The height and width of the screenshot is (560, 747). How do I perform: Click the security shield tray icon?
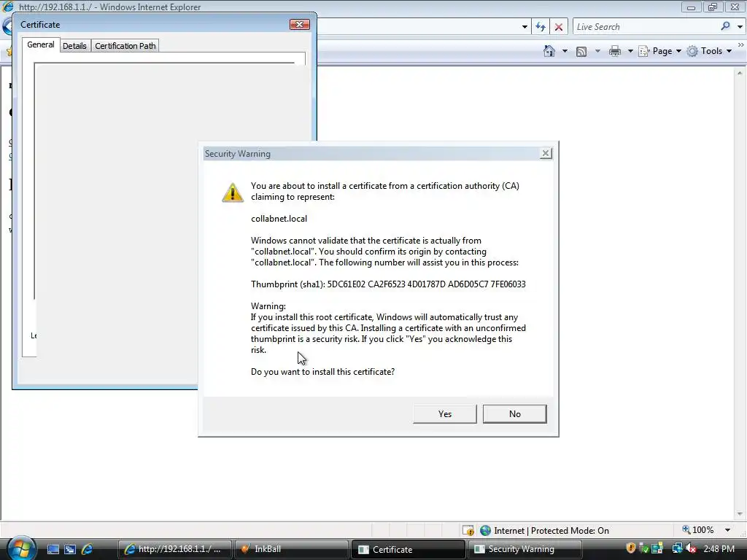(x=631, y=548)
